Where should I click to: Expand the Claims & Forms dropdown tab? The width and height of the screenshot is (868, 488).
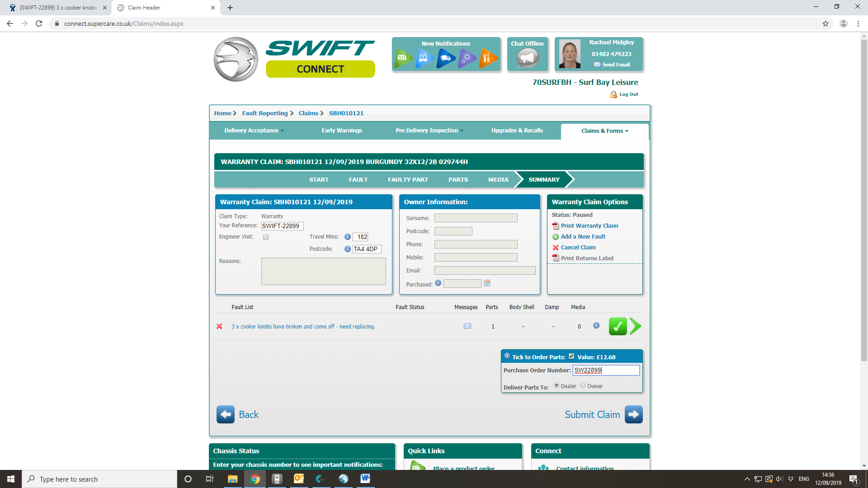coord(604,131)
